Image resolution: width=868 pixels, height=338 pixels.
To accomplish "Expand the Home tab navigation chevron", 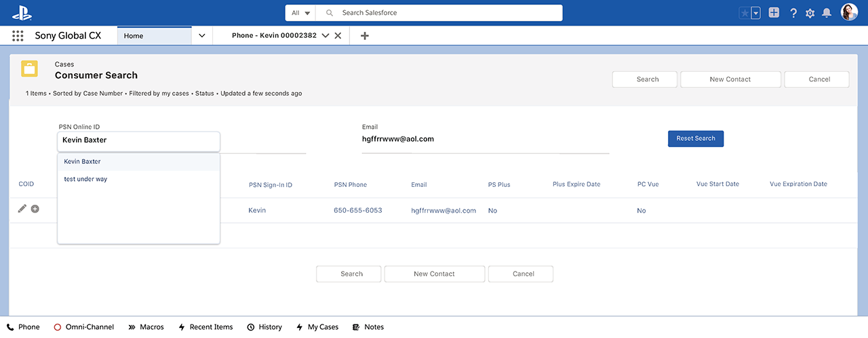I will point(201,36).
